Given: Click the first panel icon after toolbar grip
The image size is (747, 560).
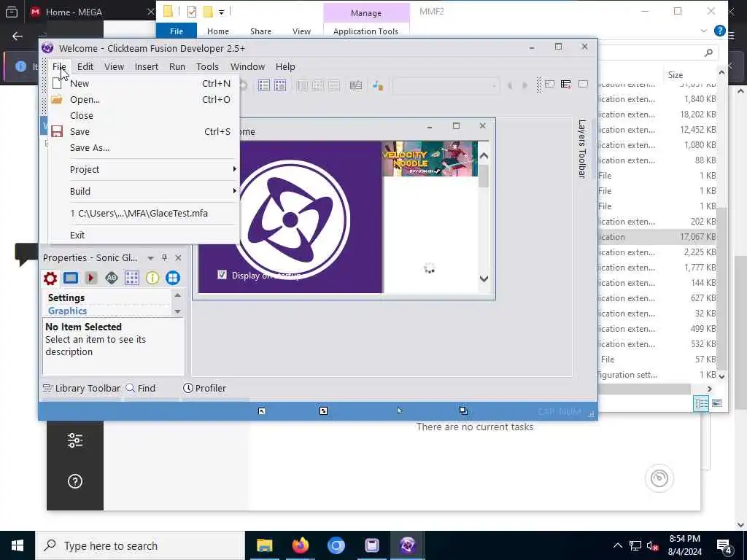Looking at the screenshot, I should 550,85.
